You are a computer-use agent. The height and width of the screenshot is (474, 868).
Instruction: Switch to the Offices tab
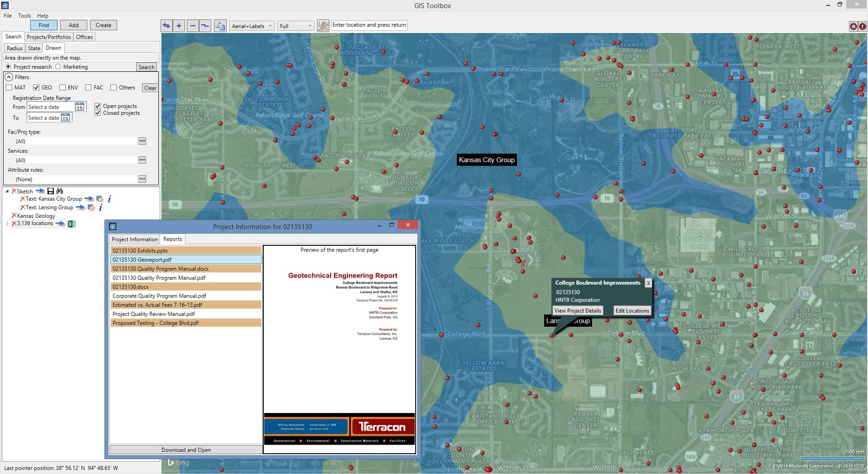click(x=84, y=37)
